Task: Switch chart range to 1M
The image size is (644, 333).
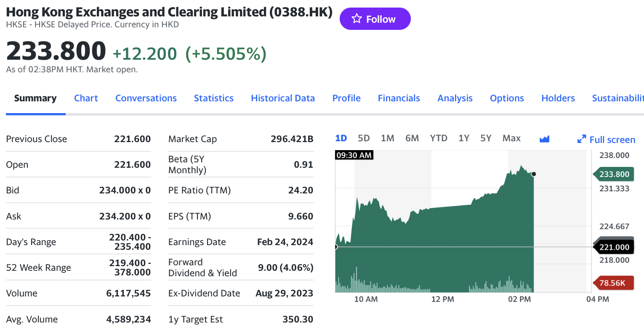Action: pos(387,138)
